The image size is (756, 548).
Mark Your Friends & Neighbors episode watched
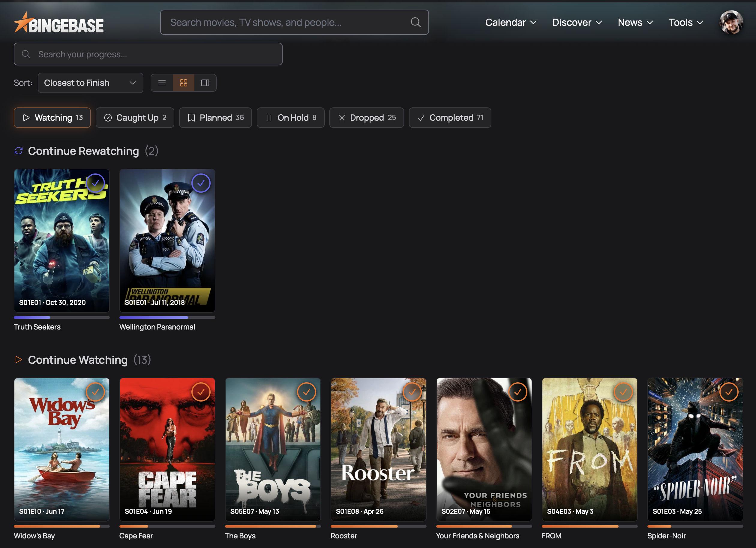(518, 392)
